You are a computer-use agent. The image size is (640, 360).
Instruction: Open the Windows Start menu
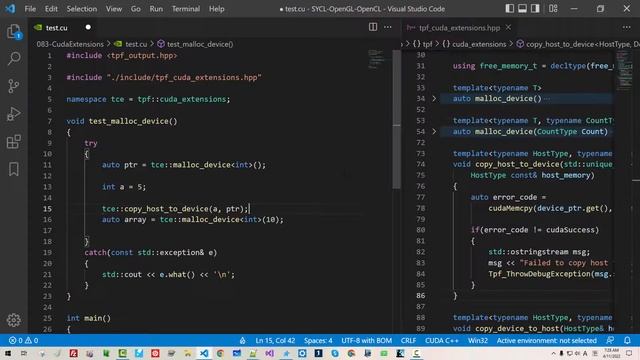(x=8, y=353)
